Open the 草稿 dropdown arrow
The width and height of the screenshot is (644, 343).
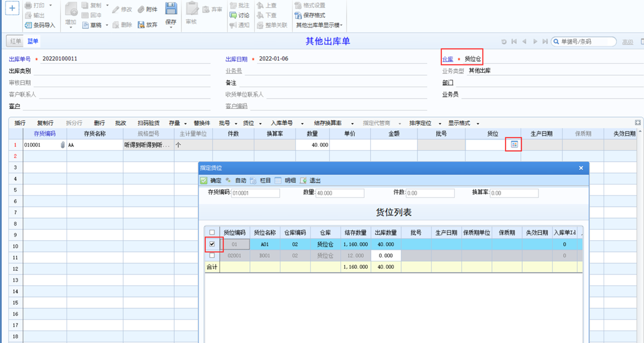tap(107, 25)
